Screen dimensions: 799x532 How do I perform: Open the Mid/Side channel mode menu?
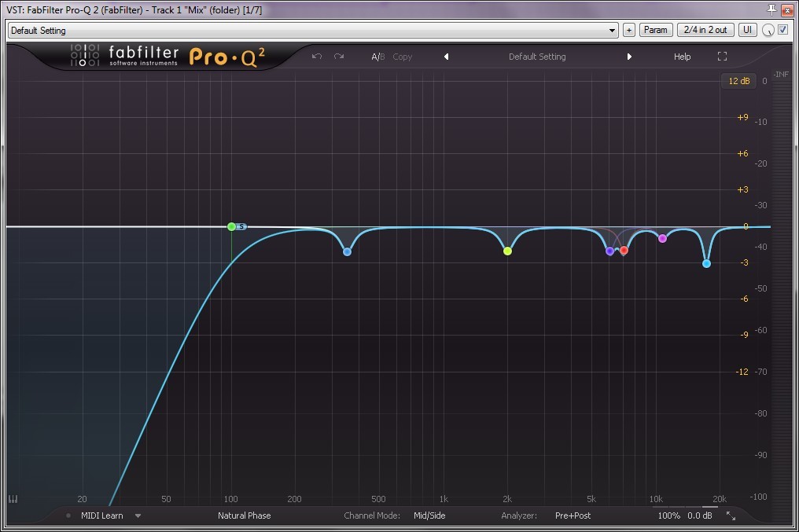pos(429,515)
